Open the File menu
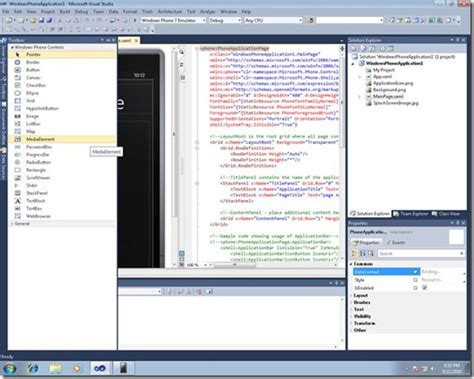Viewport: 474px width, 379px height. (6, 12)
